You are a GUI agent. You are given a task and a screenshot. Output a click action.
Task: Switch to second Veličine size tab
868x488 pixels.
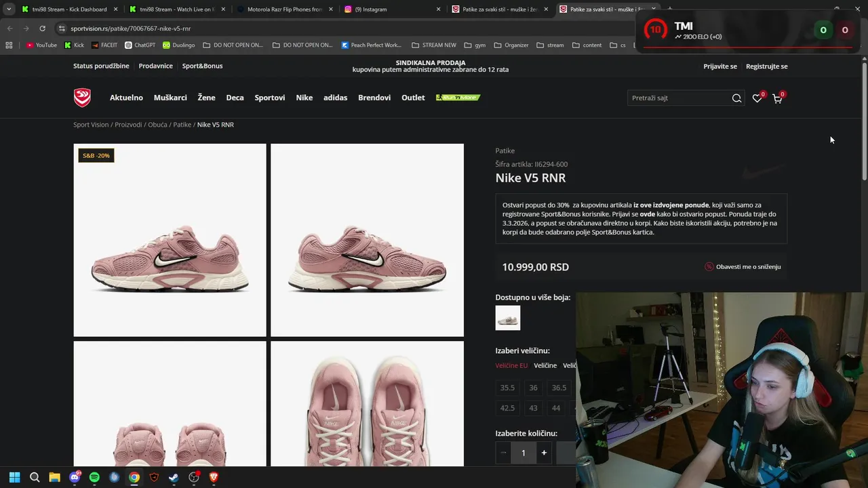click(545, 365)
